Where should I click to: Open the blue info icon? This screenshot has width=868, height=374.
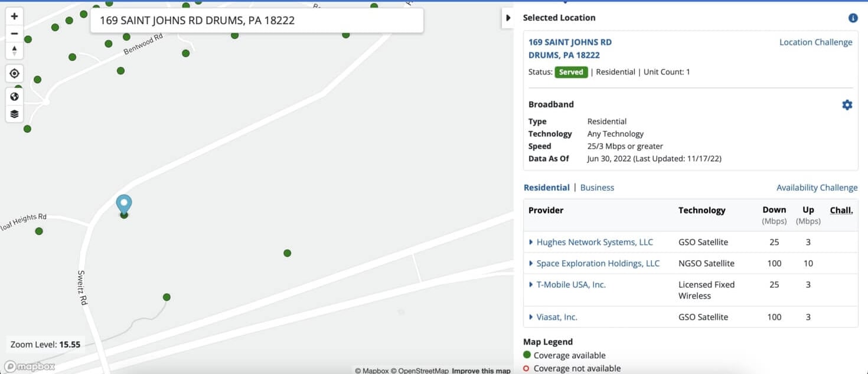(x=853, y=18)
